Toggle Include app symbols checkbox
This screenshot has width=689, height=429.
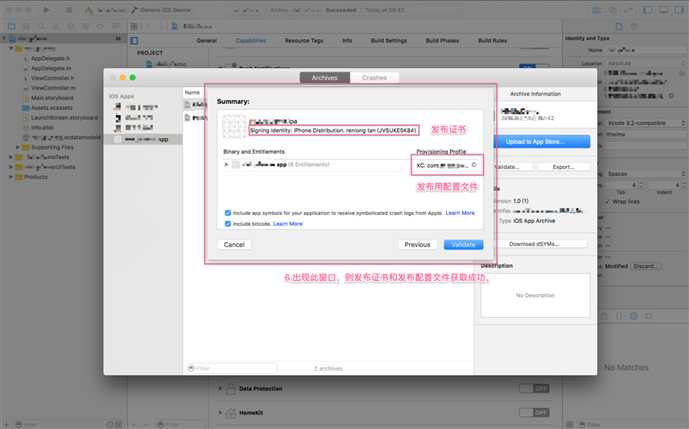pos(228,213)
